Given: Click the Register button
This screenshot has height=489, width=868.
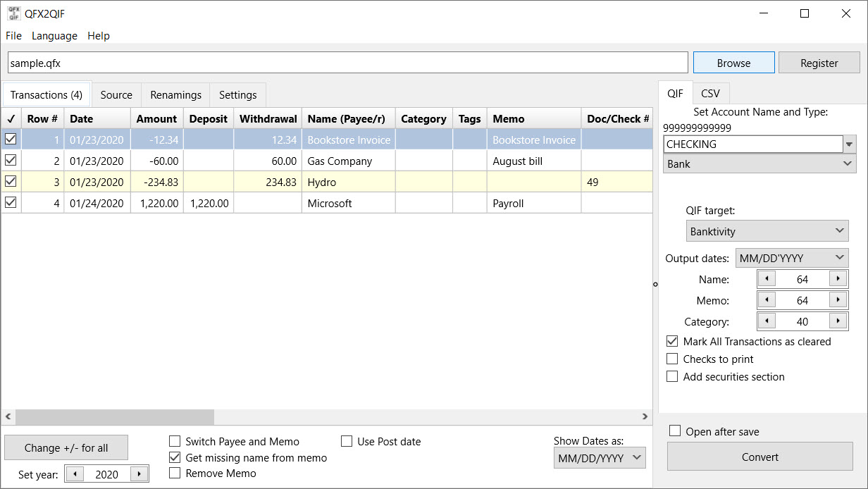Looking at the screenshot, I should click(x=819, y=63).
